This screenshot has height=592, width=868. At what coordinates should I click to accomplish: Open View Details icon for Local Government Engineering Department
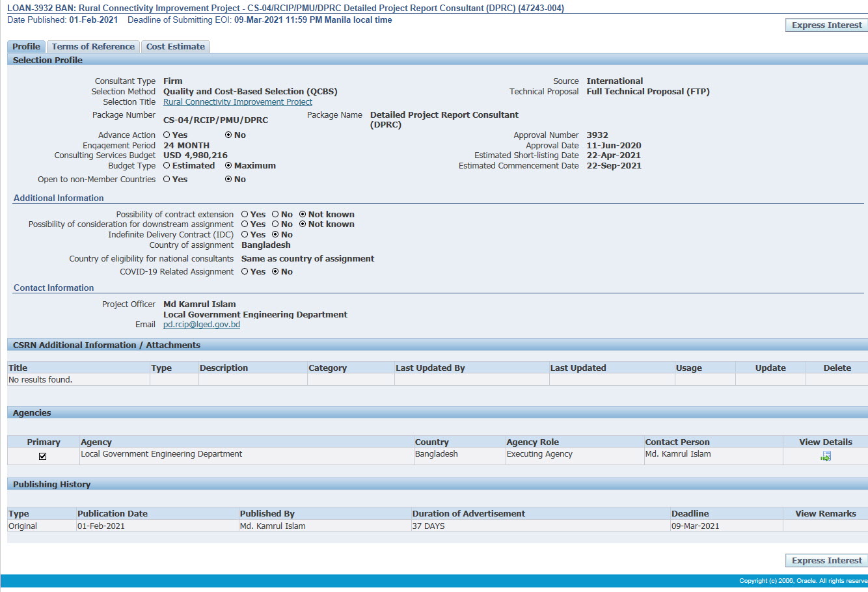coord(826,457)
